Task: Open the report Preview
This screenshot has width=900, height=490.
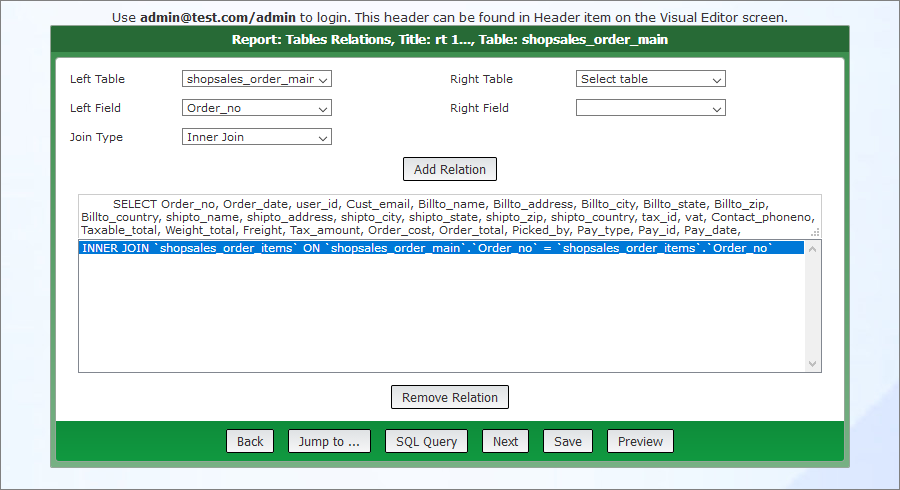Action: [x=640, y=441]
